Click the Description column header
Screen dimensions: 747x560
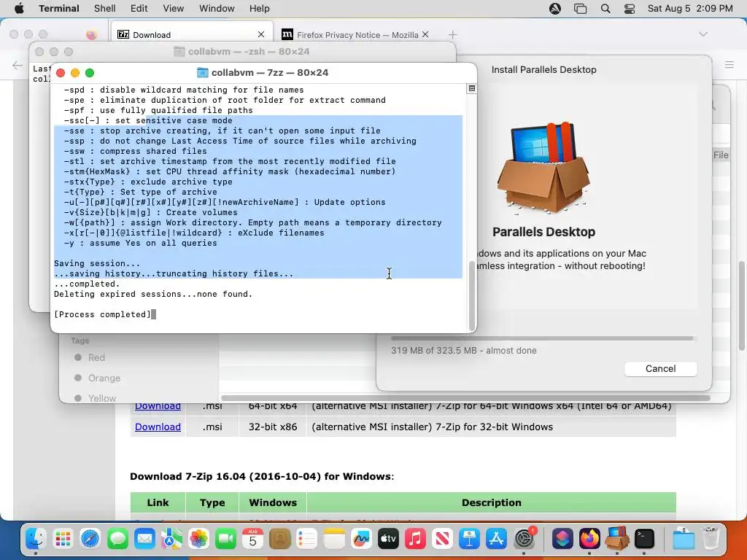point(491,502)
